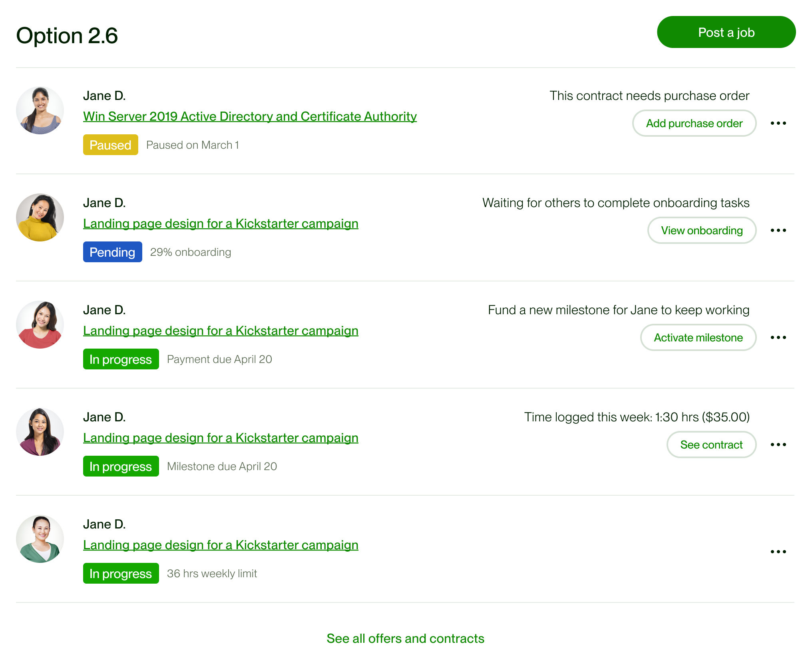Open more options menu for Pending onboarding contract
This screenshot has height=670, width=812.
[x=778, y=230]
